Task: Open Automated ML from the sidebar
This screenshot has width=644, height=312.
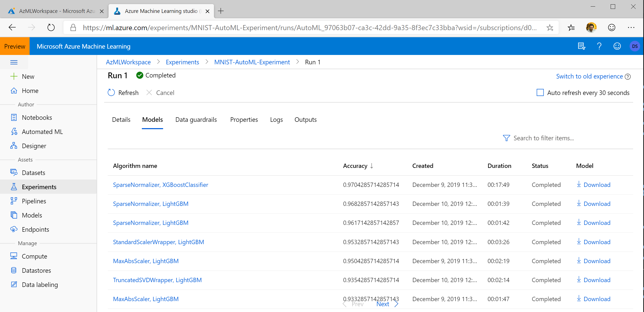Action: pos(42,132)
